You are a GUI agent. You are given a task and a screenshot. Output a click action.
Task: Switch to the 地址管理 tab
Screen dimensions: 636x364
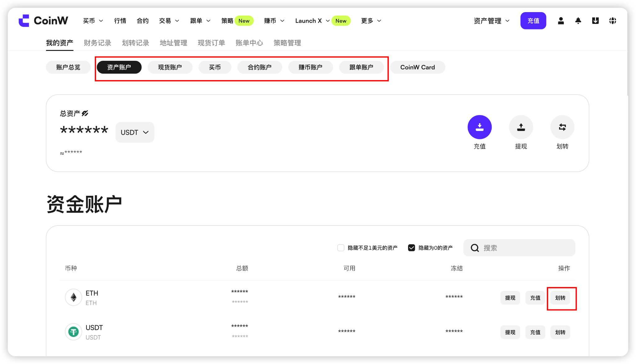coord(173,43)
